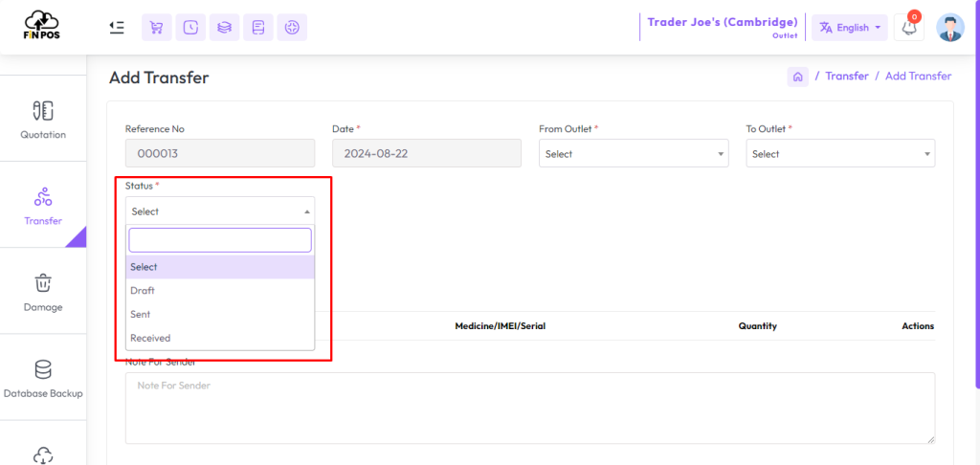Screen dimensions: 980x465
Task: Choose the Draft status option
Action: (x=220, y=291)
